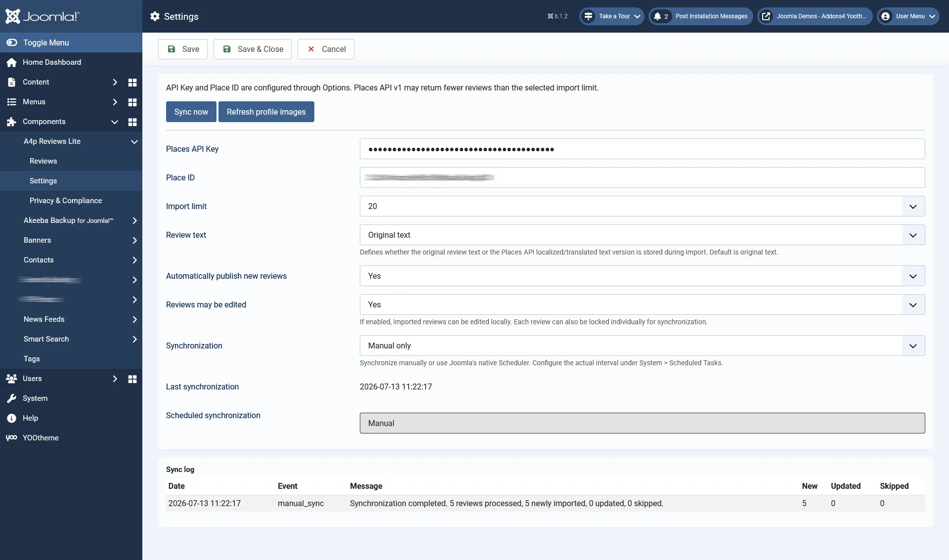Click the Joomla version 6.1.2 badge
This screenshot has width=949, height=560.
coord(558,16)
